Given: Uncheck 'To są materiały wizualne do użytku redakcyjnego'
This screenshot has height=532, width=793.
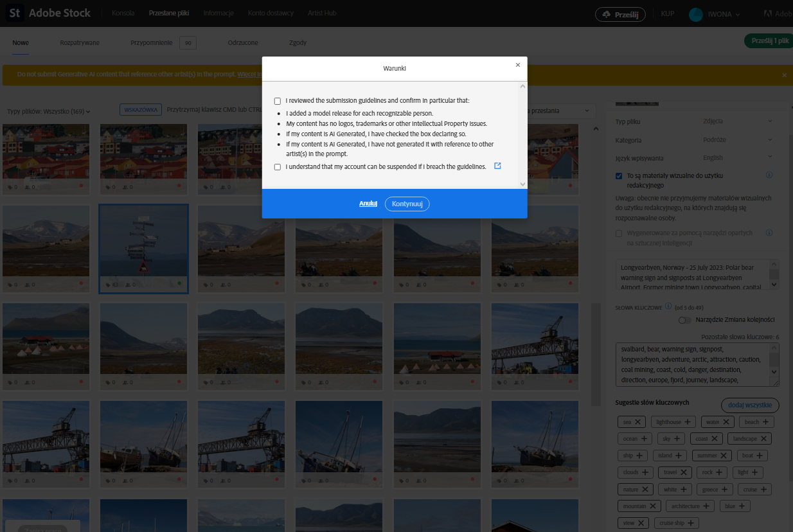Looking at the screenshot, I should coord(619,175).
